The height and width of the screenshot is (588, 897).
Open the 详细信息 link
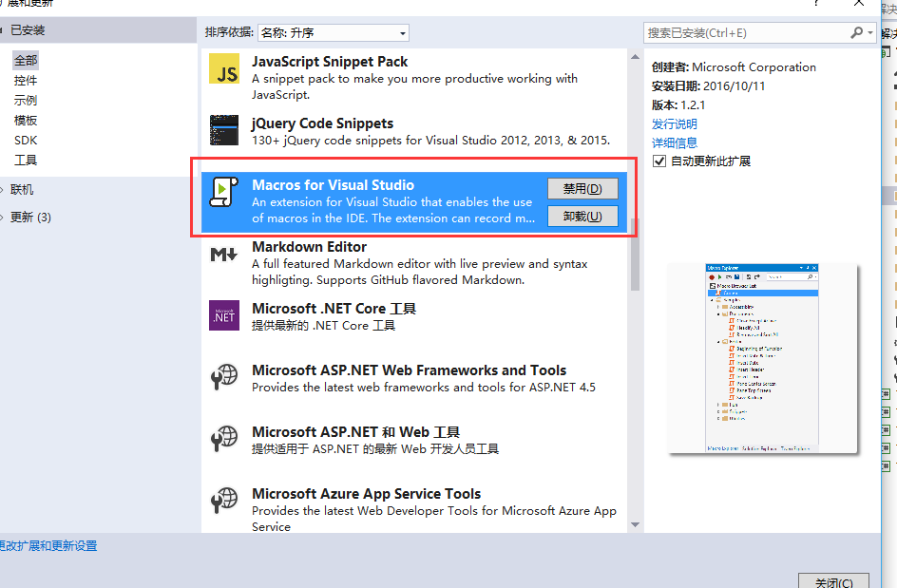pyautogui.click(x=675, y=143)
